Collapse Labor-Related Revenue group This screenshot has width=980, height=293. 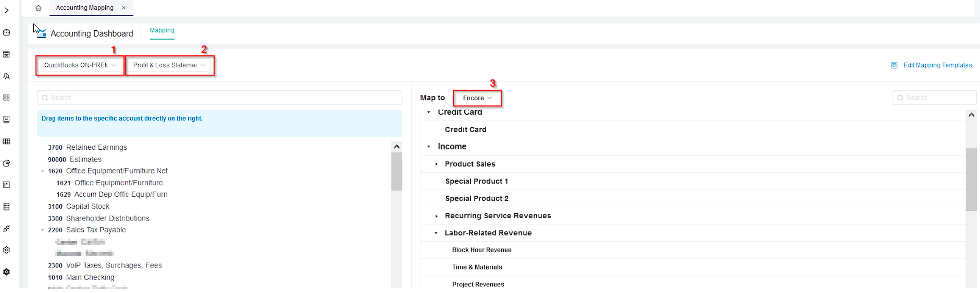pyautogui.click(x=436, y=233)
